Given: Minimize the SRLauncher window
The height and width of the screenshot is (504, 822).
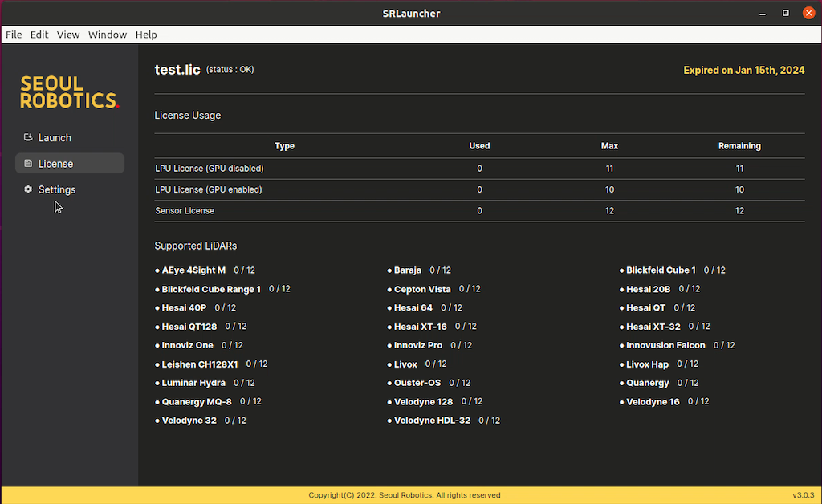Looking at the screenshot, I should (x=763, y=14).
